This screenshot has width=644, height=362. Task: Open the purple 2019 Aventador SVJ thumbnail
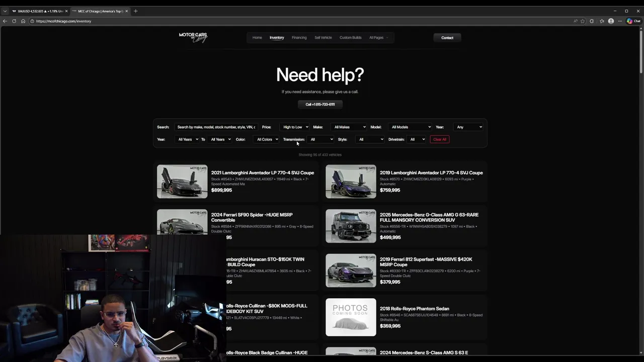point(351,182)
